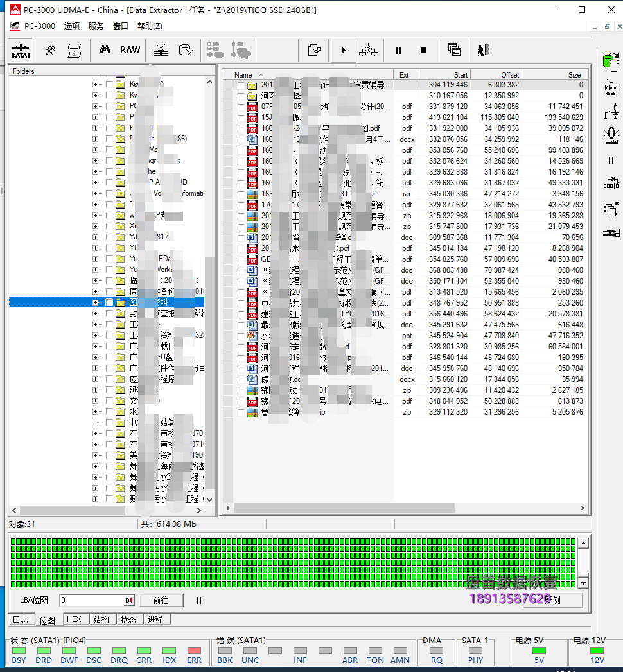623x672 pixels.
Task: Click the stacked layers download icon
Action: [x=161, y=51]
